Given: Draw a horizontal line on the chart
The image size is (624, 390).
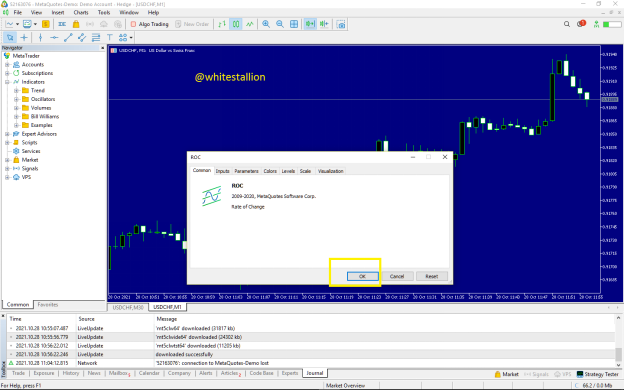Looking at the screenshot, I should 54,37.
